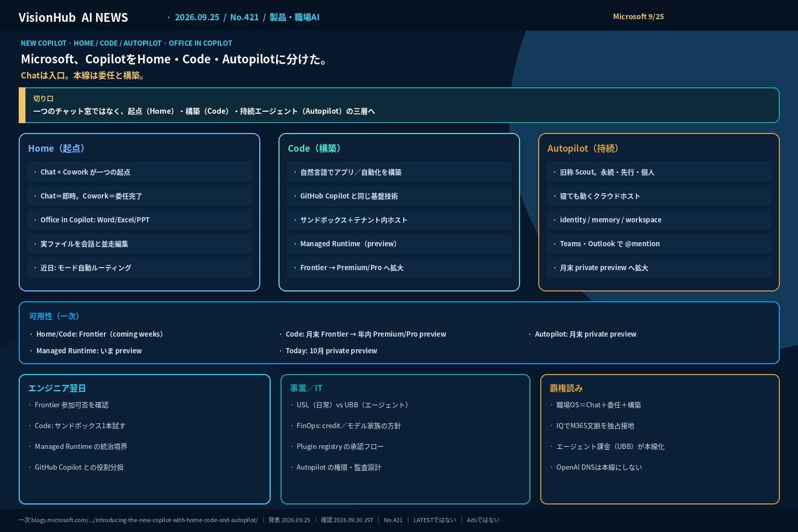Select row 'サンドボックス＋テナント内ホスト'
The width and height of the screenshot is (798, 532).
click(x=399, y=220)
